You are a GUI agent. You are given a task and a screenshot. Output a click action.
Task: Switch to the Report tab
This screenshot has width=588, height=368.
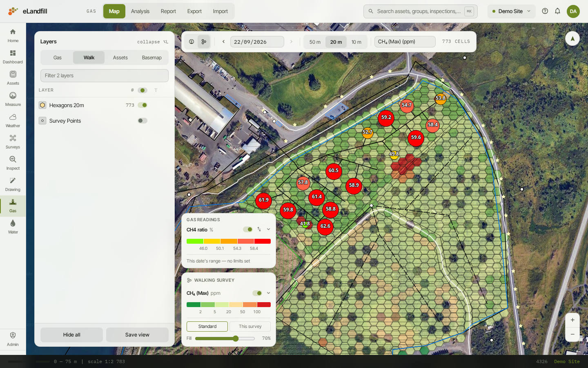click(x=168, y=11)
